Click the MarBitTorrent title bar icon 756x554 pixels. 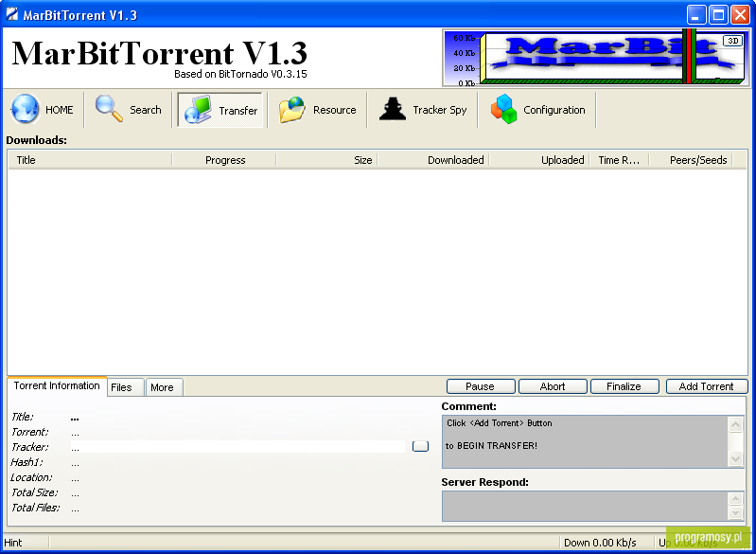click(x=12, y=14)
